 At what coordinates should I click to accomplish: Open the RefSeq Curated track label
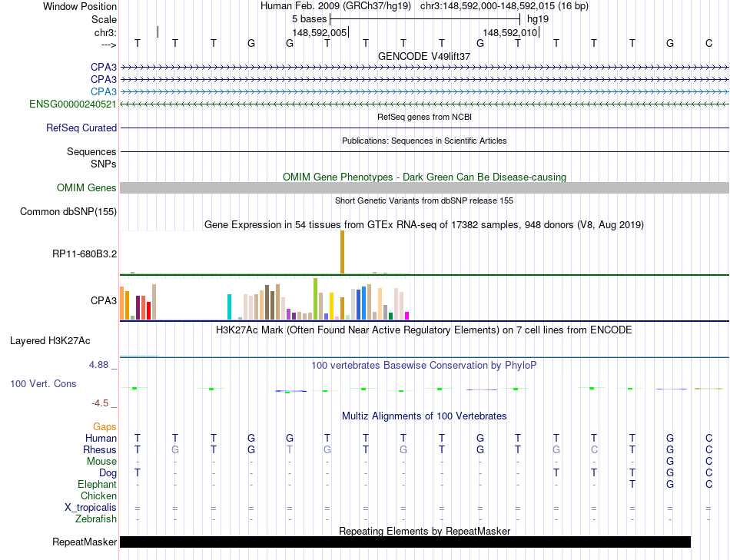(81, 128)
